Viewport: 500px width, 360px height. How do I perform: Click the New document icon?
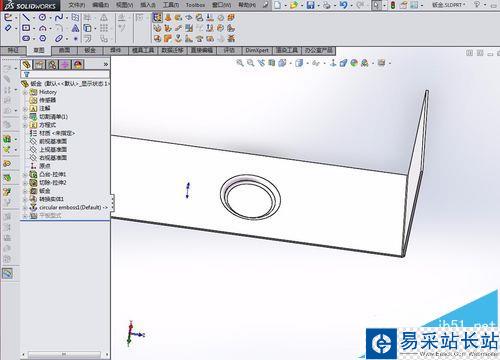coord(277,5)
